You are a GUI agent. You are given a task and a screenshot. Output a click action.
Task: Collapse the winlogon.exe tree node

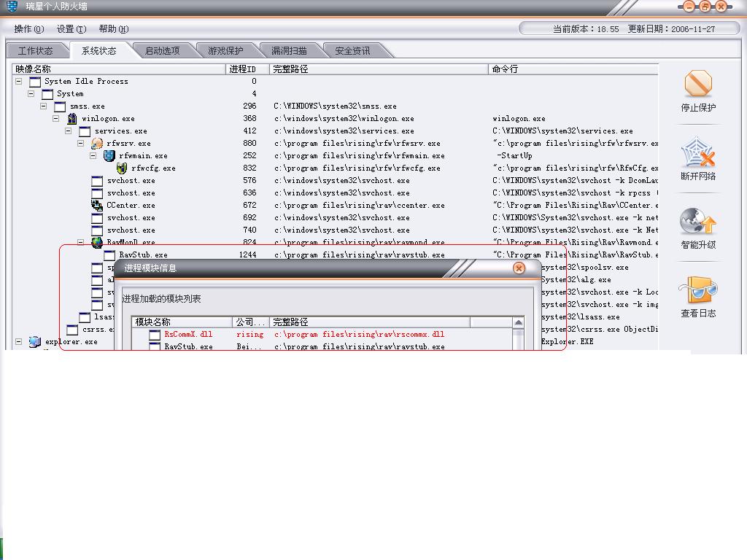point(55,118)
